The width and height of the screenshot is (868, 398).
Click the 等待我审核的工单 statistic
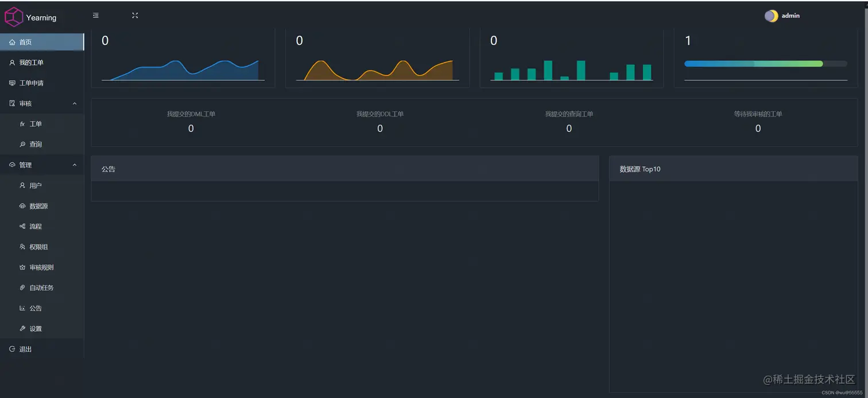point(758,122)
